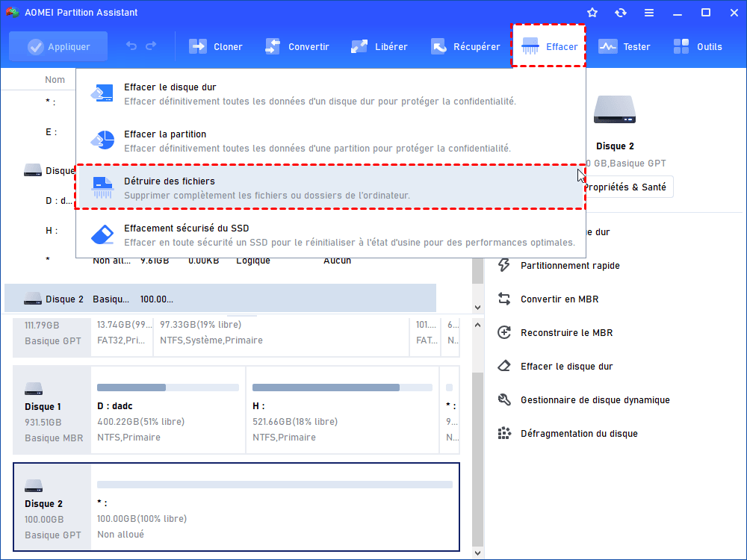Click the star favorite icon in title bar

[x=592, y=13]
